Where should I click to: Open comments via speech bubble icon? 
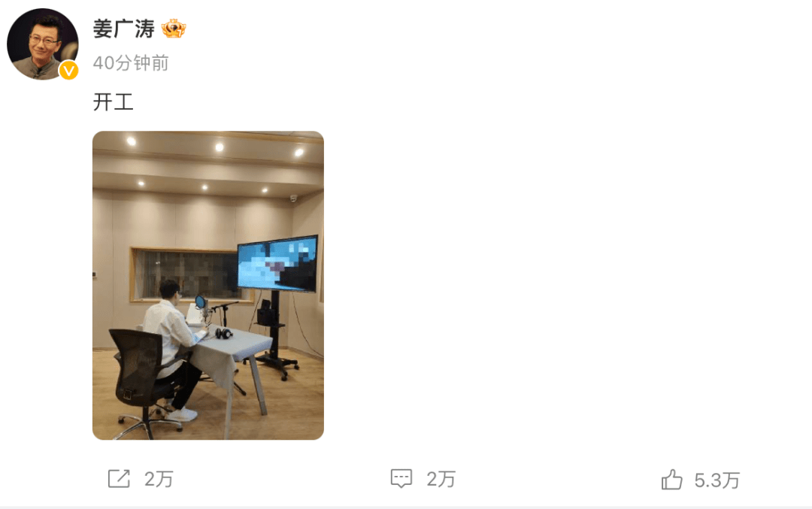click(x=401, y=479)
